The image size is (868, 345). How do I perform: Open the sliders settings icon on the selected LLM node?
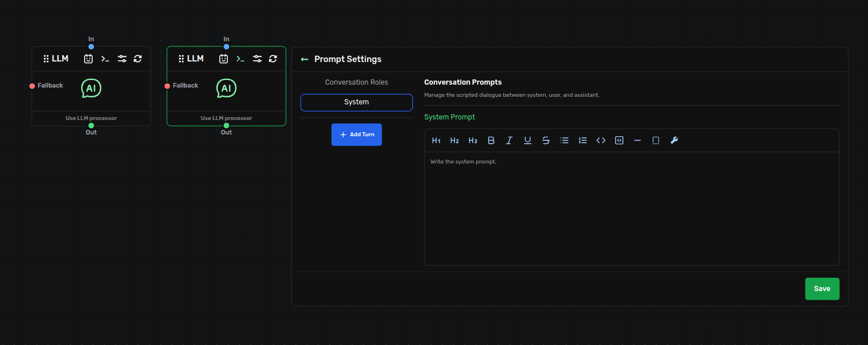257,59
